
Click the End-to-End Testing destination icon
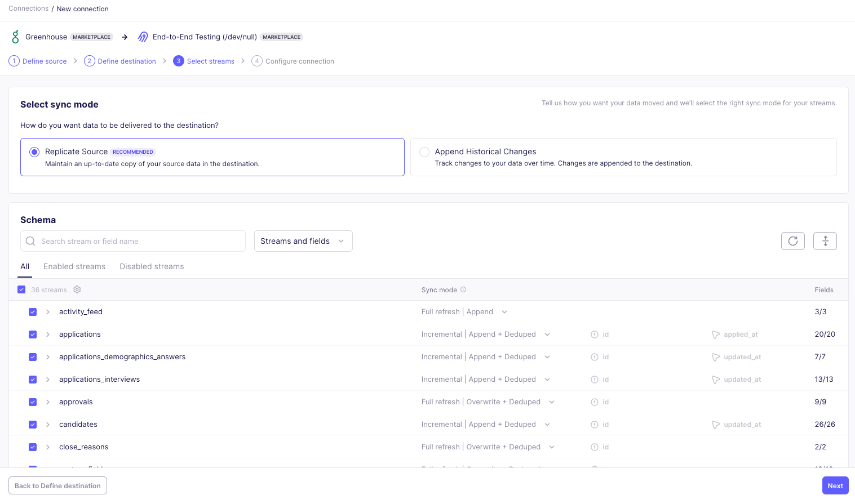coord(143,37)
